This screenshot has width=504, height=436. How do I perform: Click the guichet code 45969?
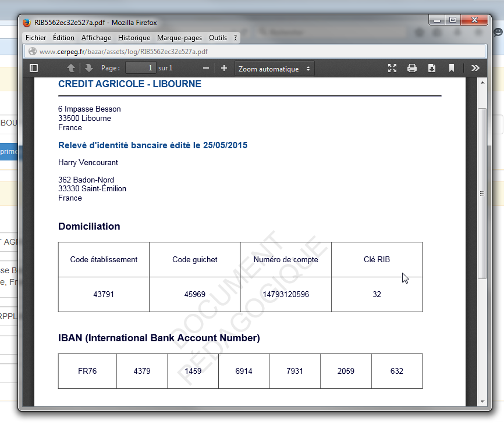195,294
